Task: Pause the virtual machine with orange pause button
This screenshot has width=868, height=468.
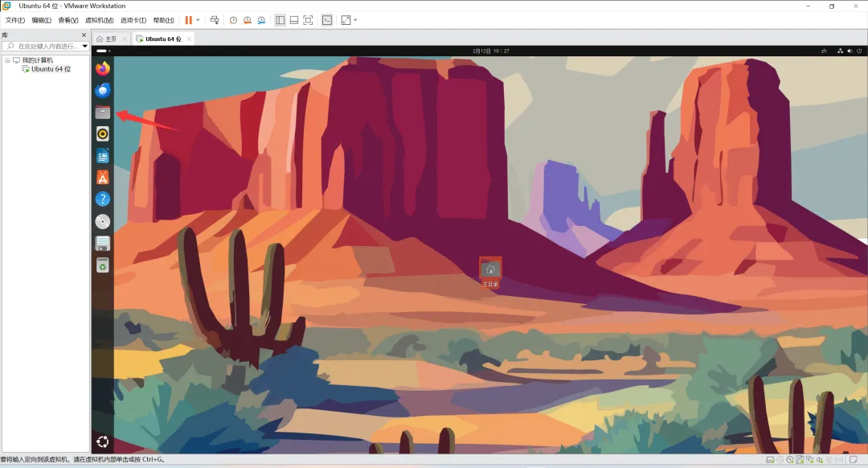Action: pyautogui.click(x=189, y=20)
